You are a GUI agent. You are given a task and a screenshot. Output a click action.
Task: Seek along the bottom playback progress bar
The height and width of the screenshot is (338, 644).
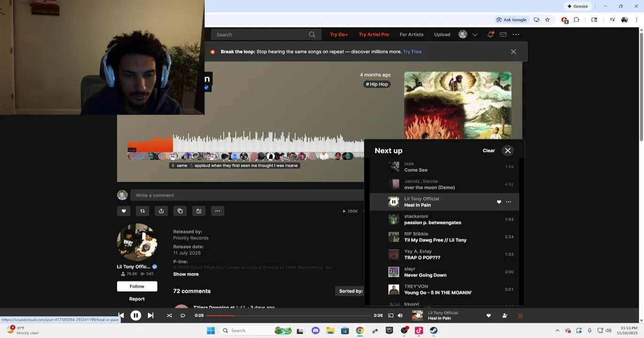[x=288, y=315]
